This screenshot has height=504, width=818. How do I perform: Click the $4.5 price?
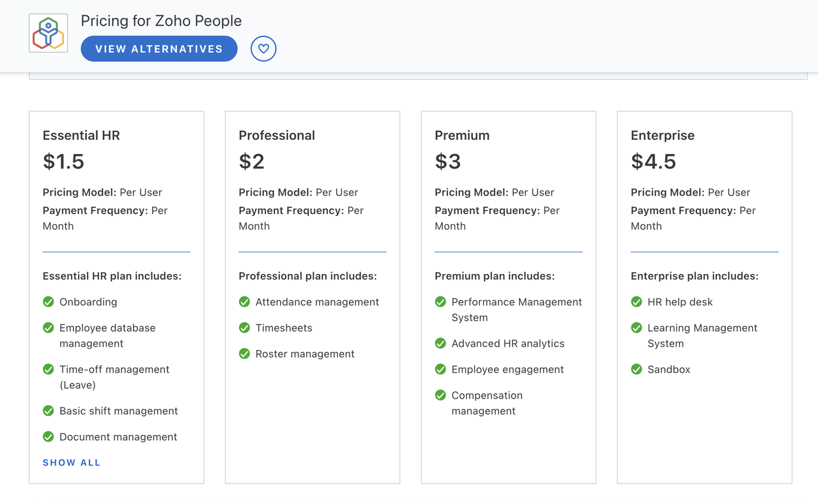pyautogui.click(x=653, y=162)
